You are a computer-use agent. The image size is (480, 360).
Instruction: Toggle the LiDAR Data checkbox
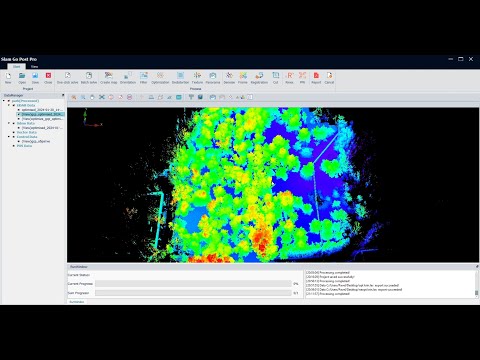pyautogui.click(x=14, y=105)
